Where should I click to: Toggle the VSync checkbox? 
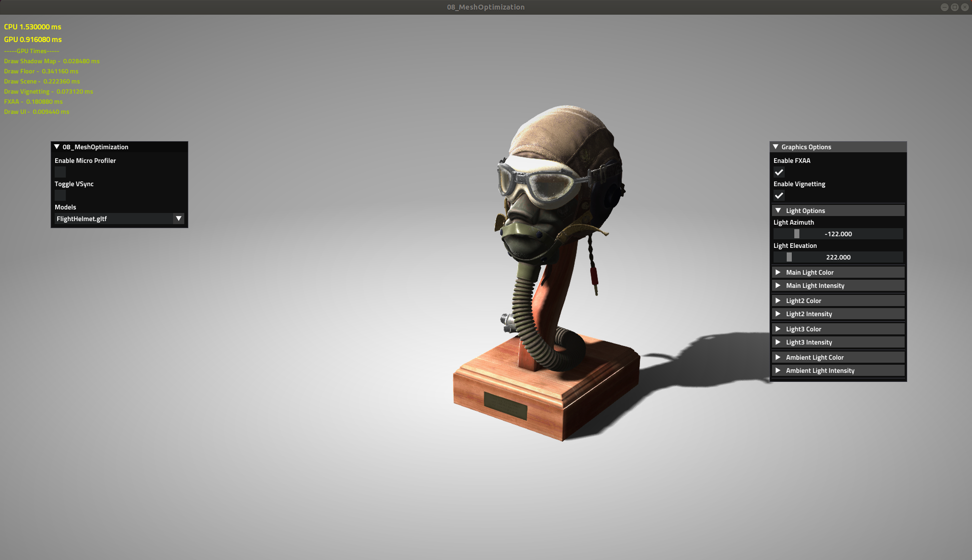coord(60,195)
